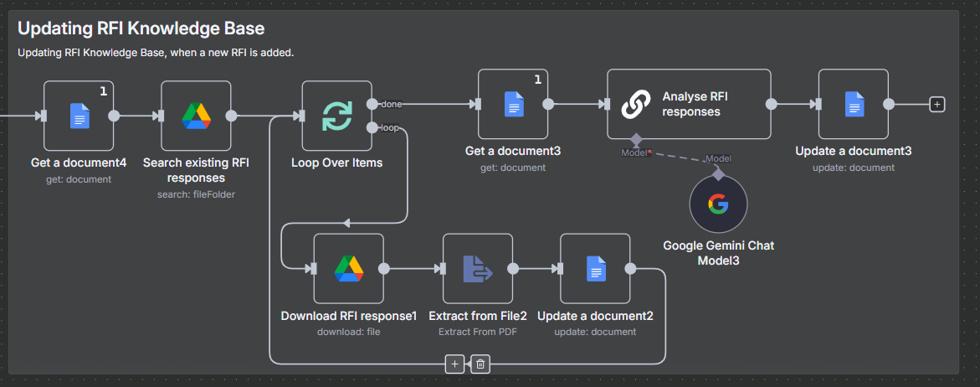This screenshot has width=980, height=387.
Task: Click the Extract from File2 output connector
Action: tap(512, 268)
